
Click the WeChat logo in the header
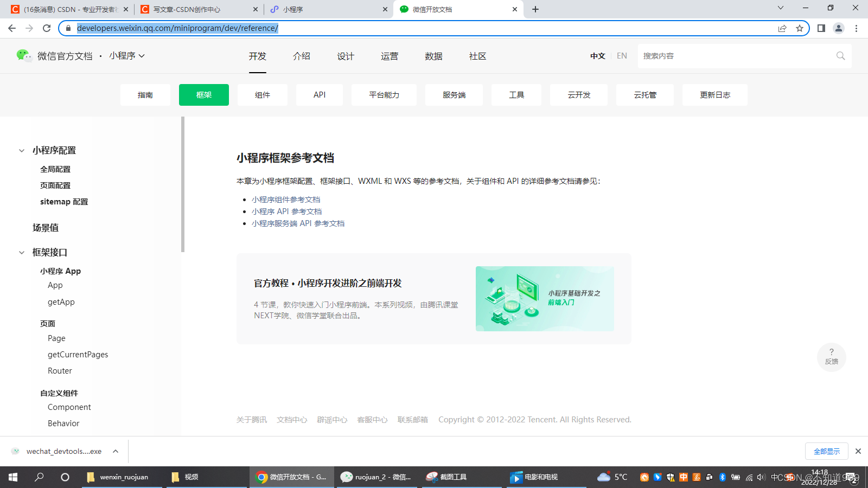pos(24,55)
